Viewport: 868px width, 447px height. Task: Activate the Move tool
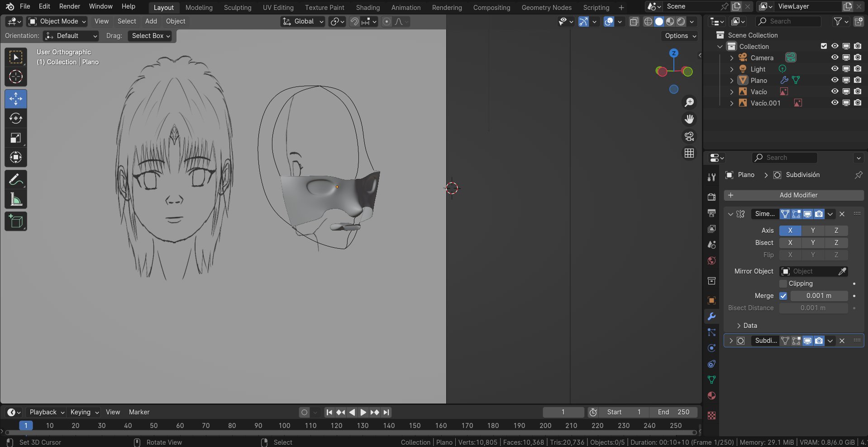coord(16,99)
